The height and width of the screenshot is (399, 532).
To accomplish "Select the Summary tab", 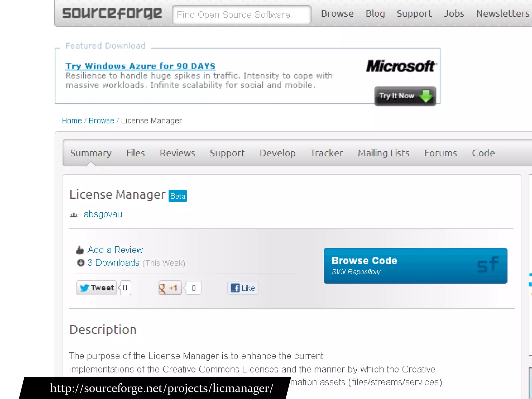I will 91,153.
